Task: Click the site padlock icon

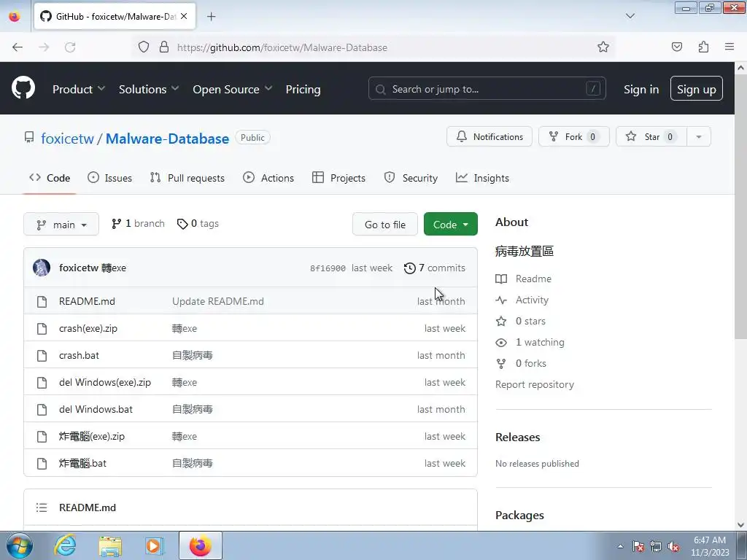Action: (x=164, y=47)
